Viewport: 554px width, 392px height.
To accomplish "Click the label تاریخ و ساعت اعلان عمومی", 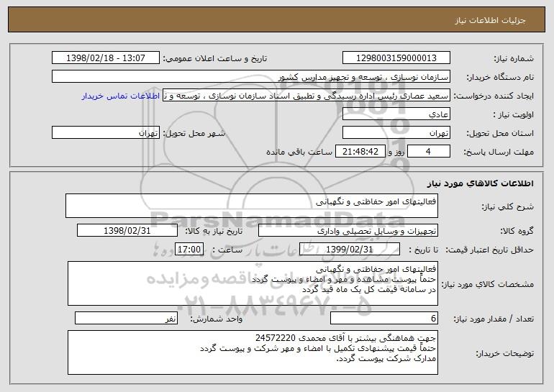I will coord(215,58).
